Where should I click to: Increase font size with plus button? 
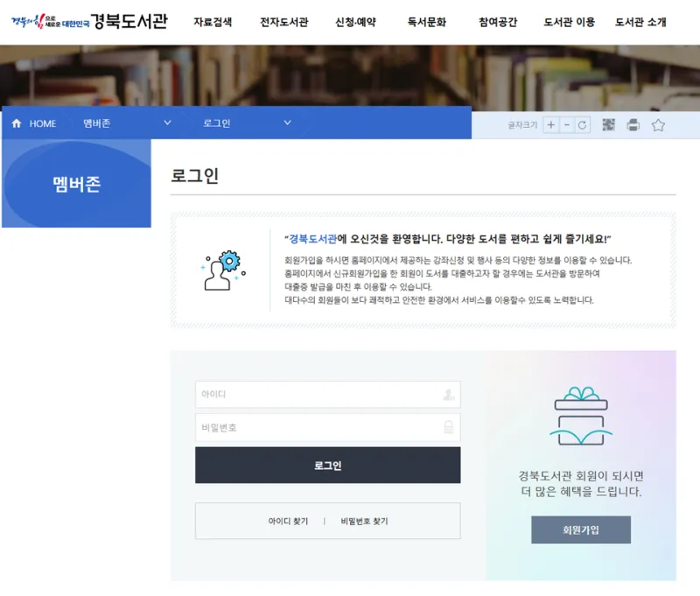(551, 125)
